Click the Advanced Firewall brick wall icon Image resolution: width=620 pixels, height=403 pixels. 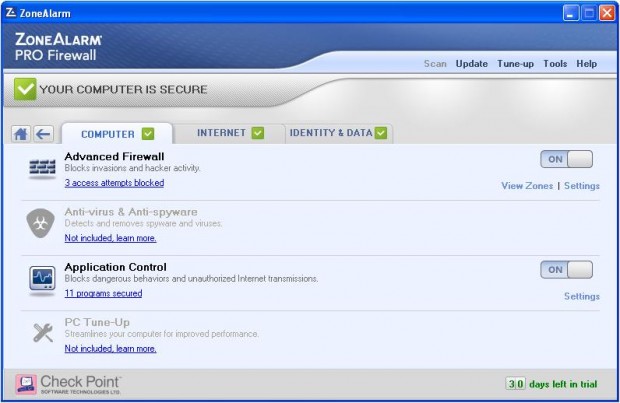point(42,168)
